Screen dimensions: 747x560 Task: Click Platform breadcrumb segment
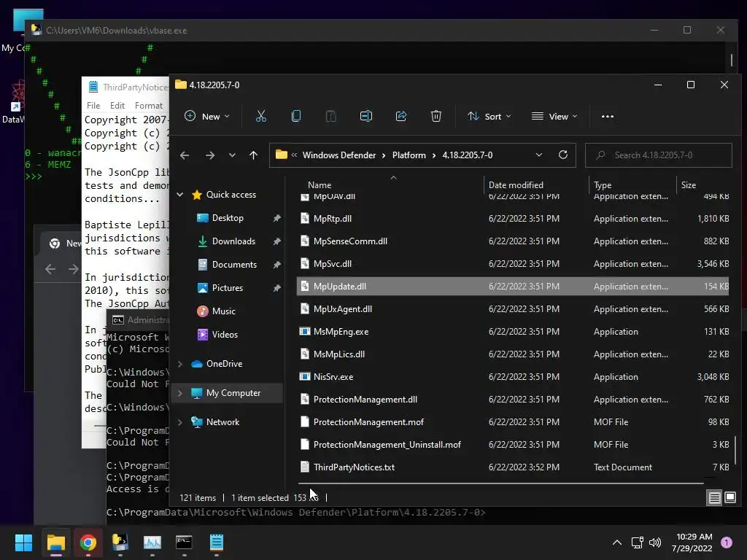tap(409, 155)
